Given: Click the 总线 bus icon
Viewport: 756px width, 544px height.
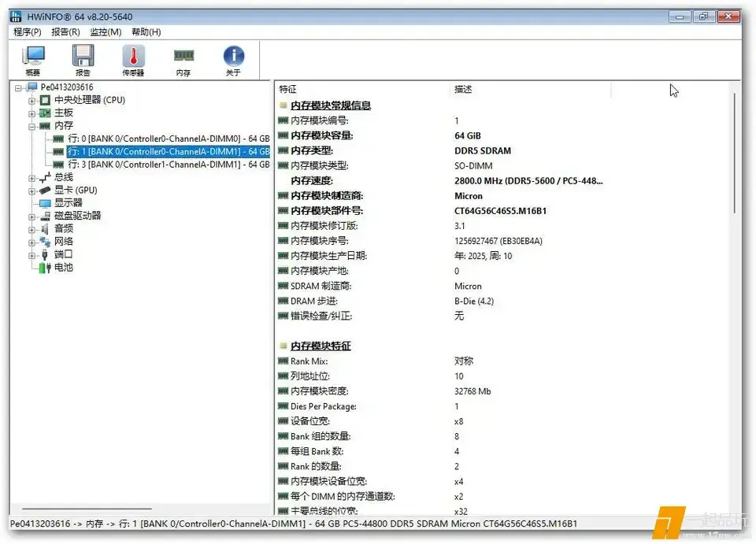Looking at the screenshot, I should pyautogui.click(x=45, y=177).
